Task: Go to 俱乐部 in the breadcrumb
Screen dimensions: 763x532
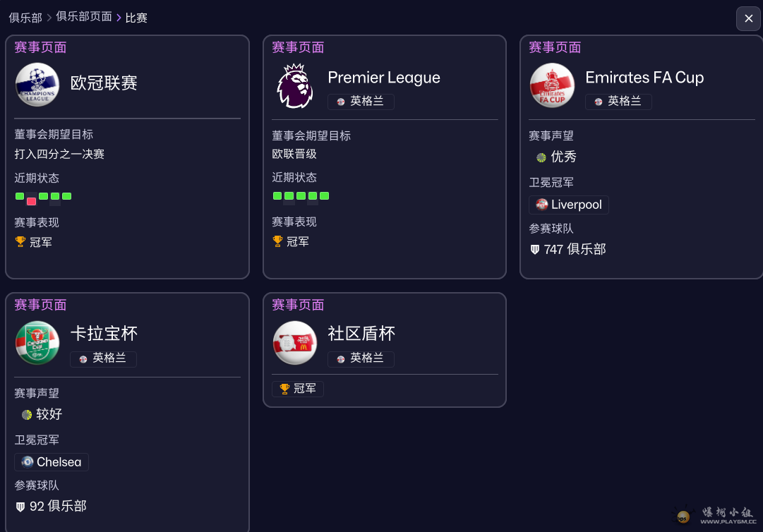Action: 25,18
